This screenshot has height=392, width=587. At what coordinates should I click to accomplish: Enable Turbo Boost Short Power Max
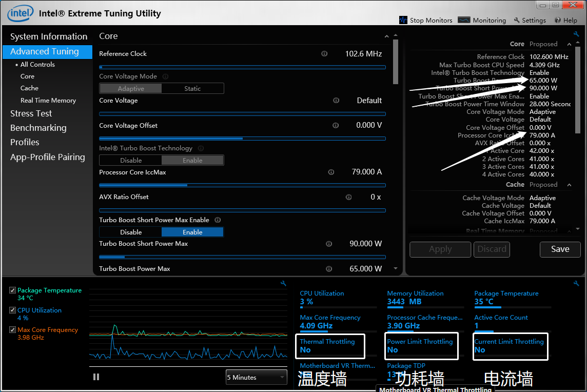coord(192,232)
